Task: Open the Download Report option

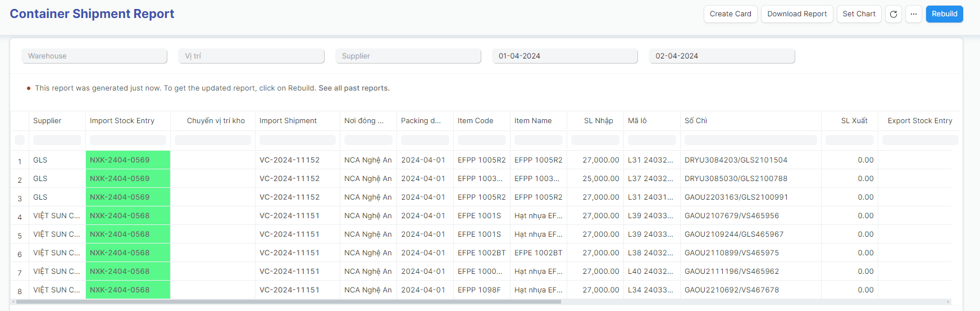Action: (796, 14)
